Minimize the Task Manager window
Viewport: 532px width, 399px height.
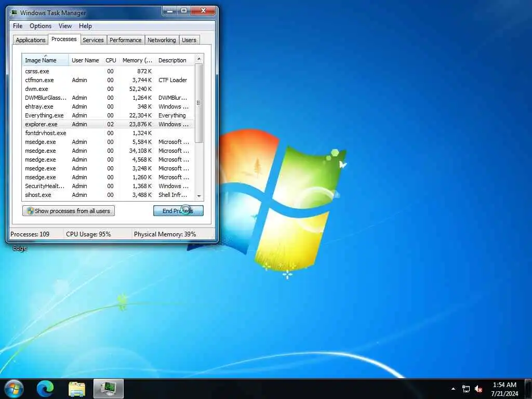click(x=170, y=11)
